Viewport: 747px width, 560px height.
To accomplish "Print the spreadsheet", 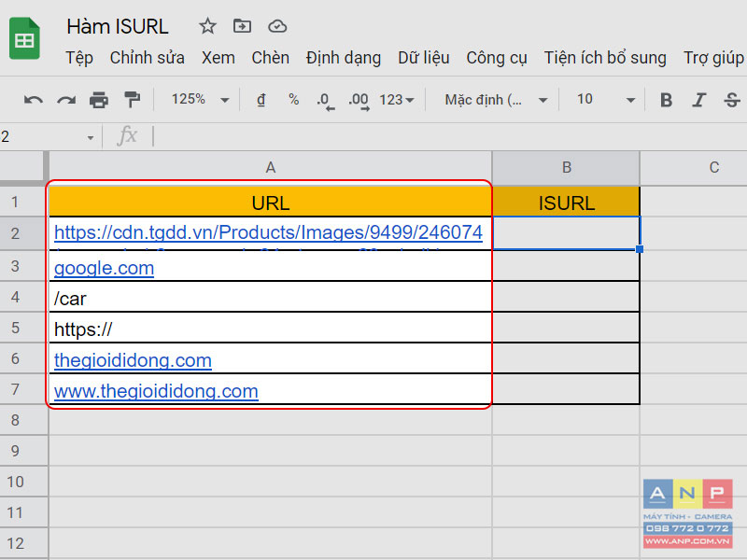I will pos(99,100).
